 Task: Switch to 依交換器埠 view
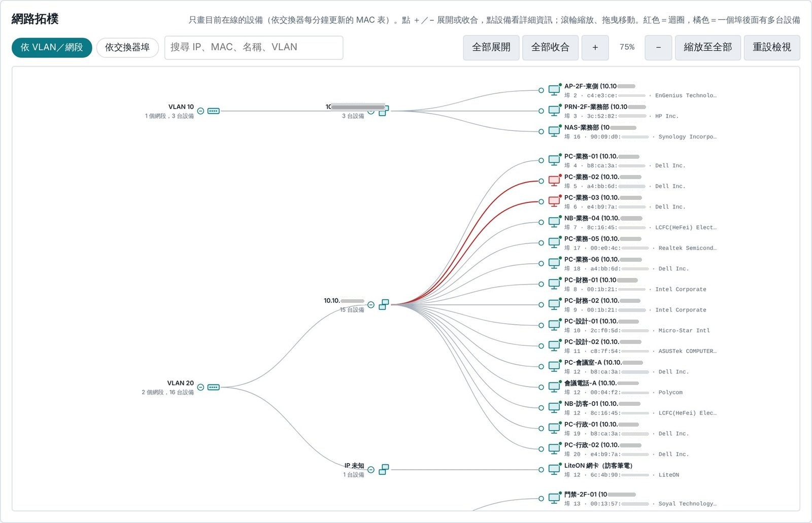pyautogui.click(x=127, y=48)
